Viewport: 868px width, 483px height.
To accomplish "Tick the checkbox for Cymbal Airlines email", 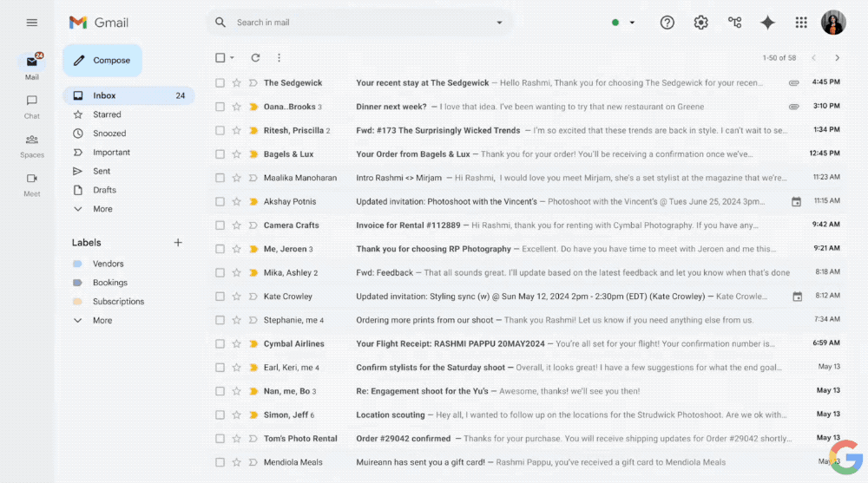I will pyautogui.click(x=220, y=344).
